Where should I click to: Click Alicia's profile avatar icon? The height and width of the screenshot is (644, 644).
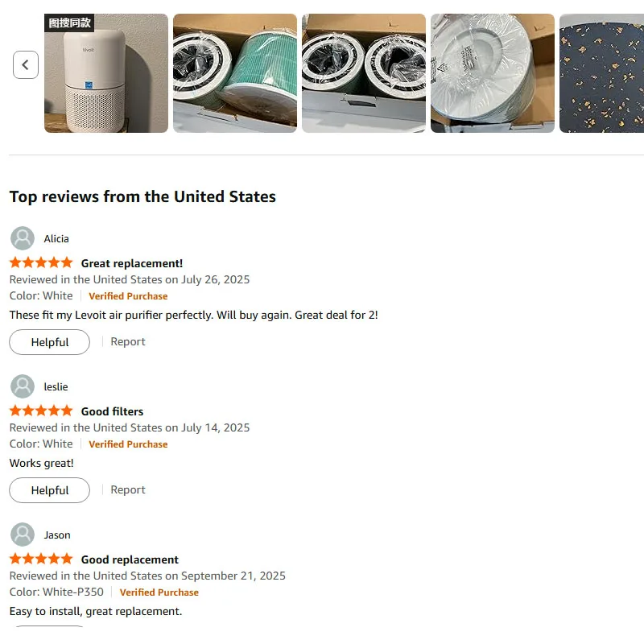click(23, 238)
